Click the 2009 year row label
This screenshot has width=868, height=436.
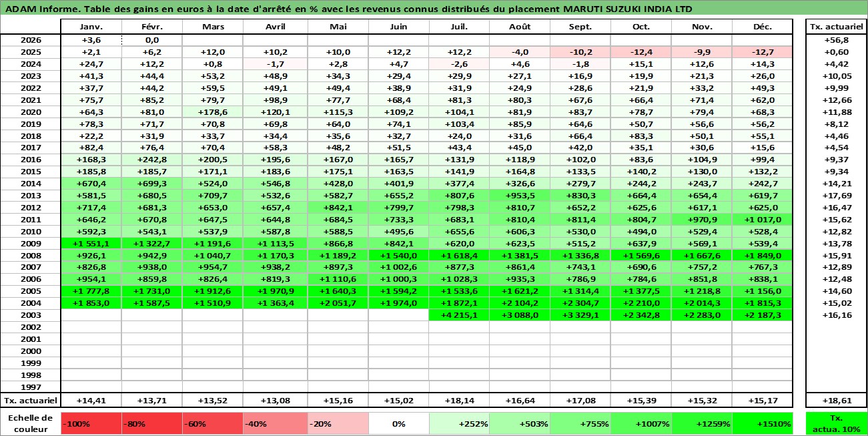(x=30, y=244)
